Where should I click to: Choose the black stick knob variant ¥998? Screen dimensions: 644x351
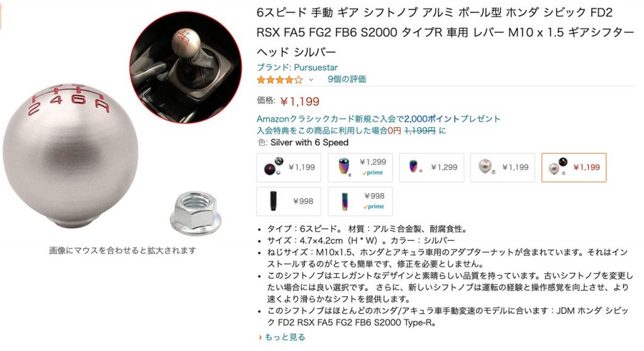[x=289, y=201]
